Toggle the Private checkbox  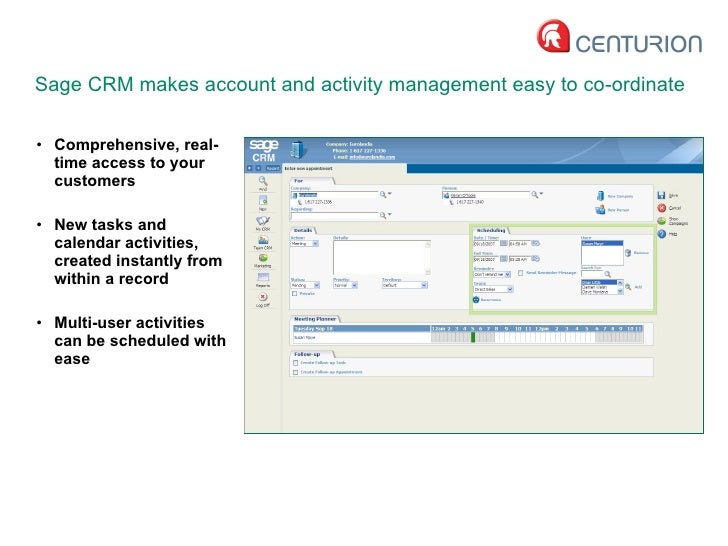coord(294,293)
